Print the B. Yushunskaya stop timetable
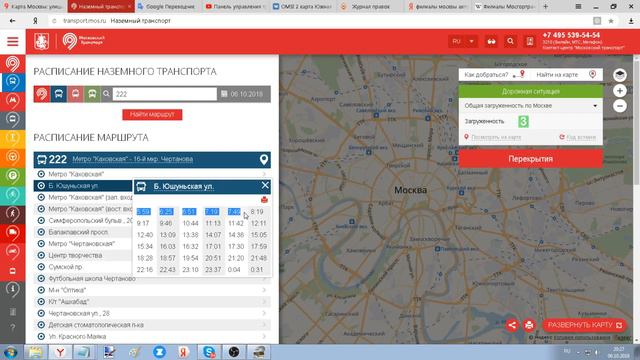Image resolution: width=640 pixels, height=360 pixels. (264, 200)
